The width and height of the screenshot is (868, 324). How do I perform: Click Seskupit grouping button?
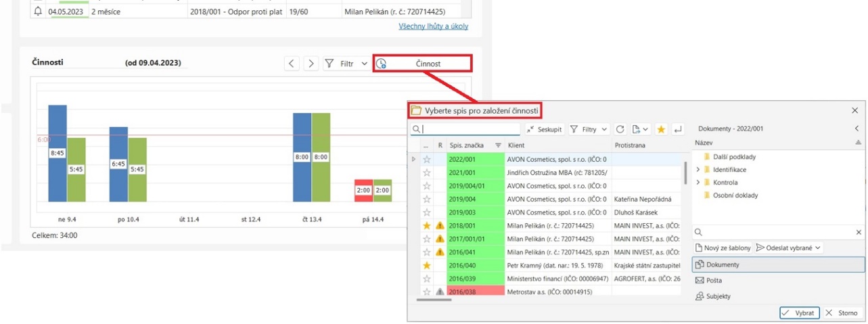[x=543, y=129]
